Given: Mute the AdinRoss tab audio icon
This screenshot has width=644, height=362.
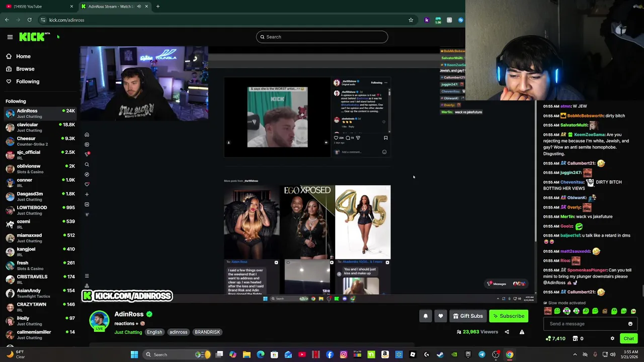Looking at the screenshot, I should click(x=139, y=7).
